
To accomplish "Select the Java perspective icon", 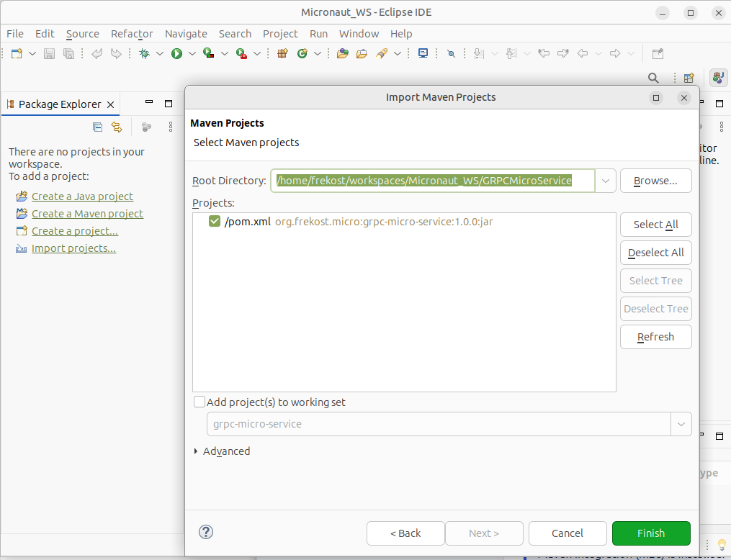I will click(719, 77).
